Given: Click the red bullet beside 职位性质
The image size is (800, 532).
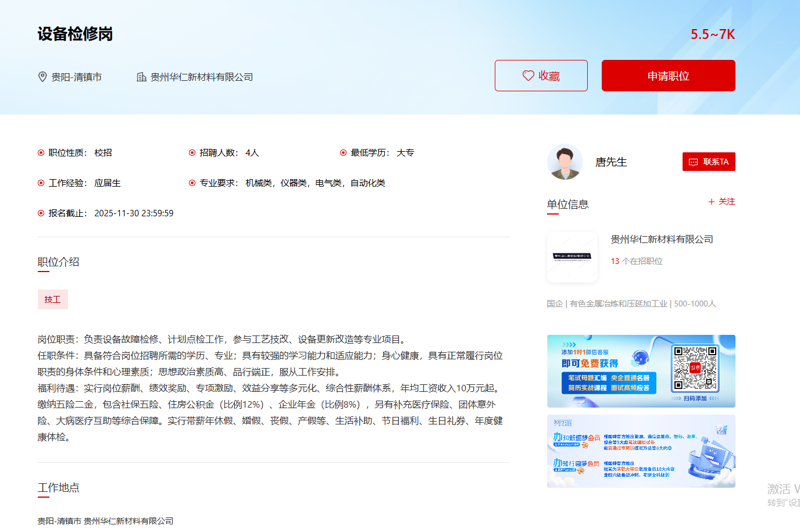Looking at the screenshot, I should [x=41, y=153].
